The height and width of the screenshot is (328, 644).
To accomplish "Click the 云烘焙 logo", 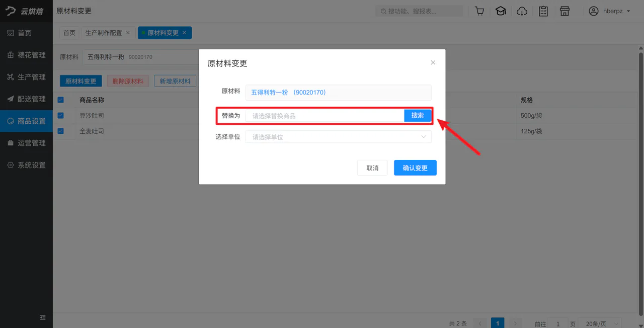I will pos(25,11).
